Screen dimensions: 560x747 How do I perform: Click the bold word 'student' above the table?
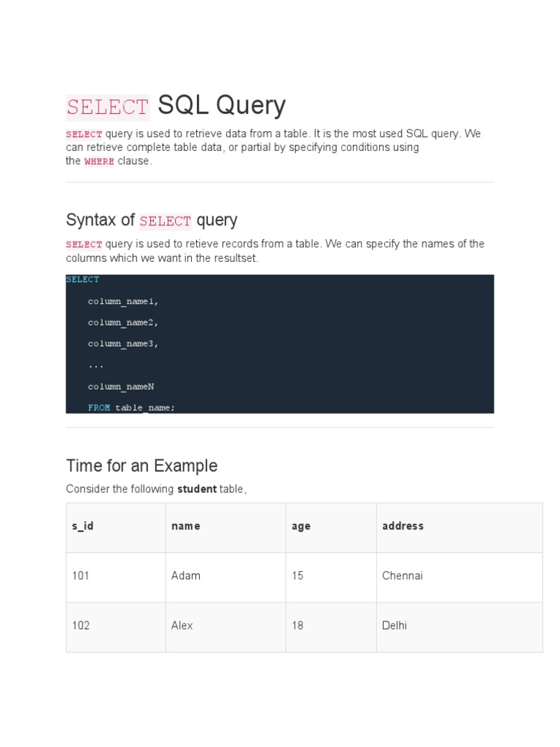(197, 489)
